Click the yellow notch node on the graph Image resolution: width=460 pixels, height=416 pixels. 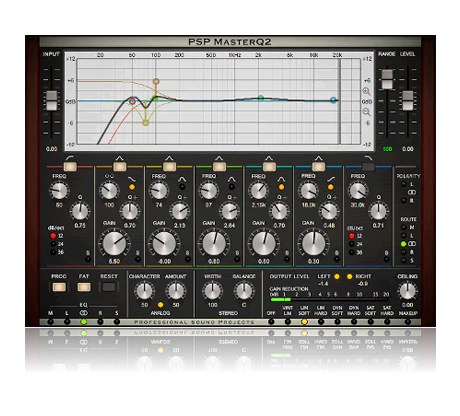pyautogui.click(x=145, y=123)
